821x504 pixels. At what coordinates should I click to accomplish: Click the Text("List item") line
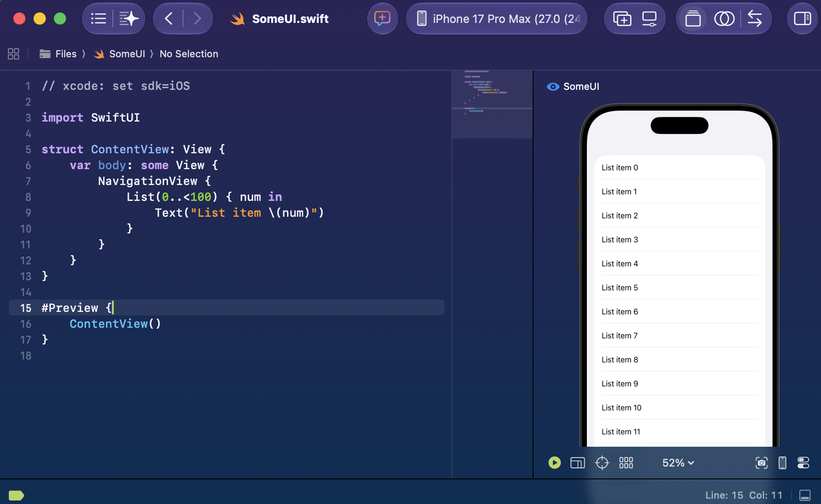pyautogui.click(x=239, y=212)
